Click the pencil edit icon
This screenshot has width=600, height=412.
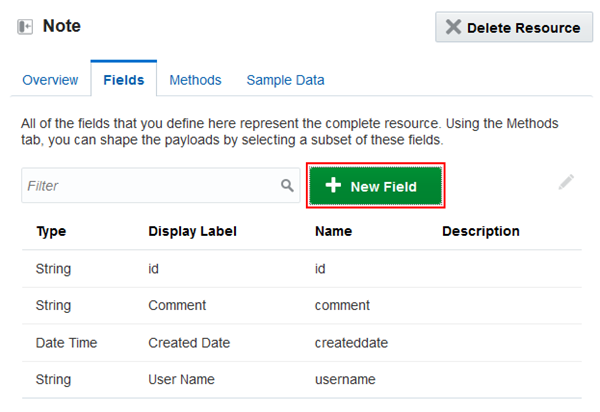click(x=566, y=182)
